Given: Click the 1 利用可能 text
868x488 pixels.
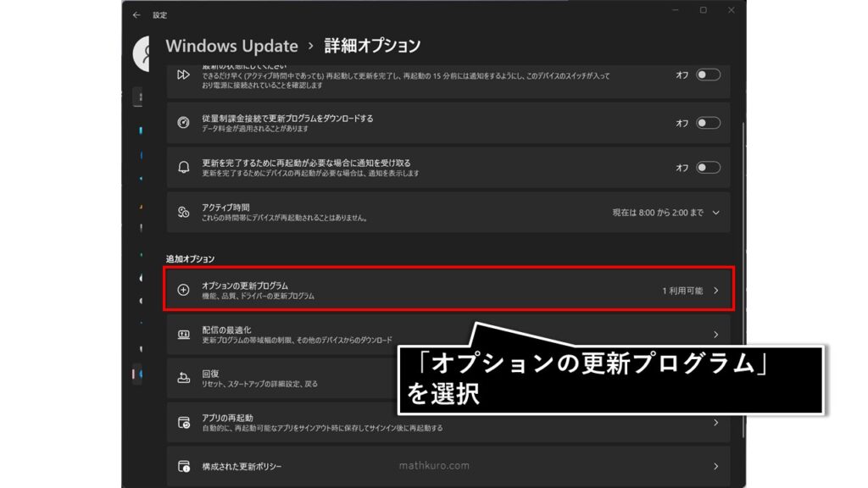Looking at the screenshot, I should [x=682, y=291].
